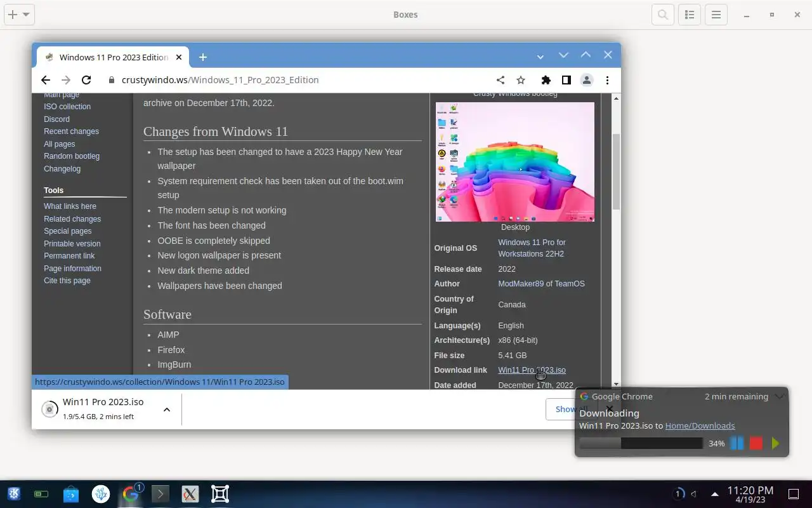Image resolution: width=812 pixels, height=508 pixels.
Task: Open Home/Downloads folder link in notification
Action: coord(700,425)
